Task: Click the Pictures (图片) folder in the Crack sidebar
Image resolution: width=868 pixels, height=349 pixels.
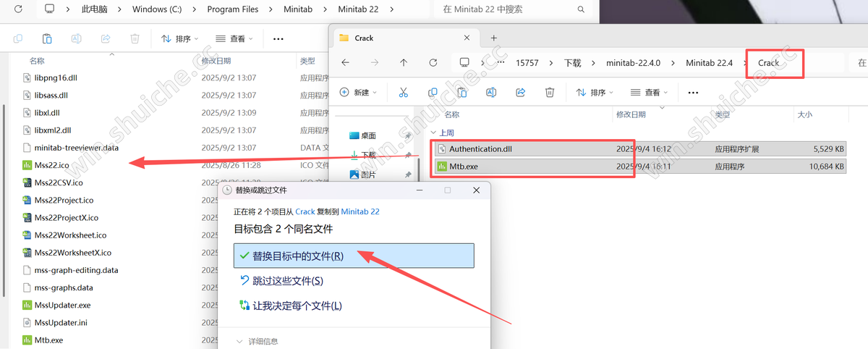Action: pos(363,174)
